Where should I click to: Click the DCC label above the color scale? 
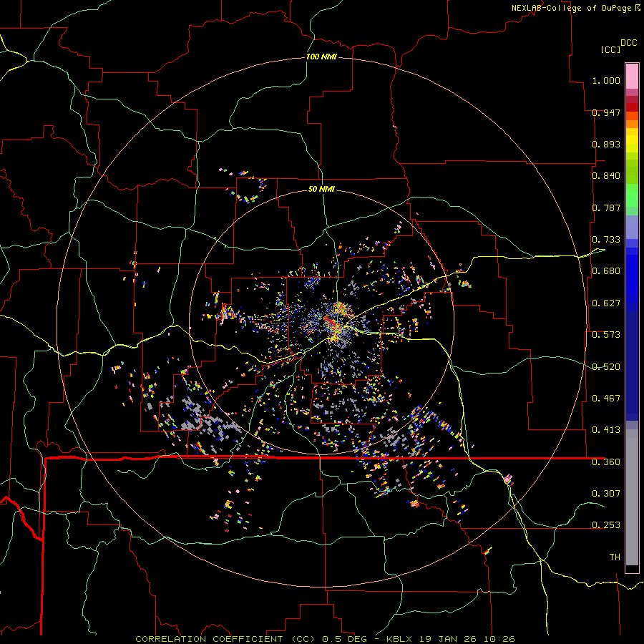point(628,43)
